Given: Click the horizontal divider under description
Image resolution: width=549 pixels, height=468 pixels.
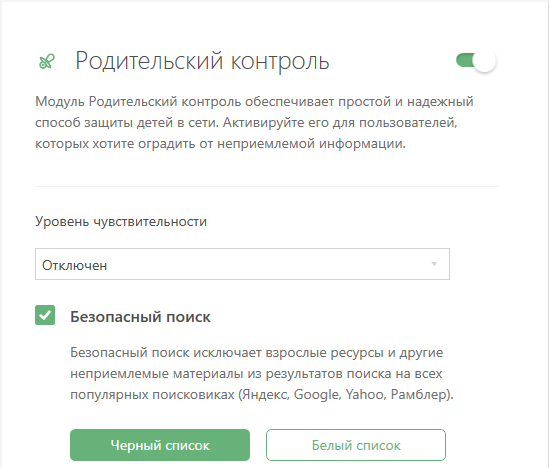Looking at the screenshot, I should (x=267, y=187).
